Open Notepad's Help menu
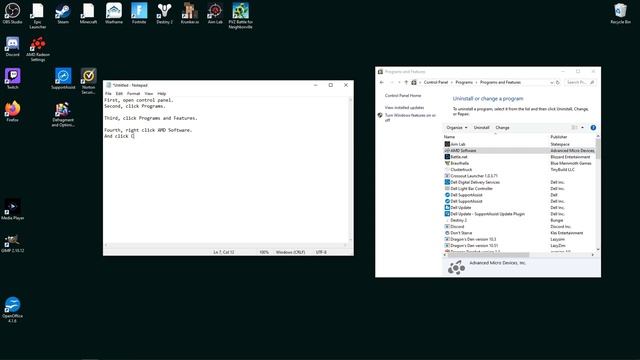 click(x=162, y=93)
